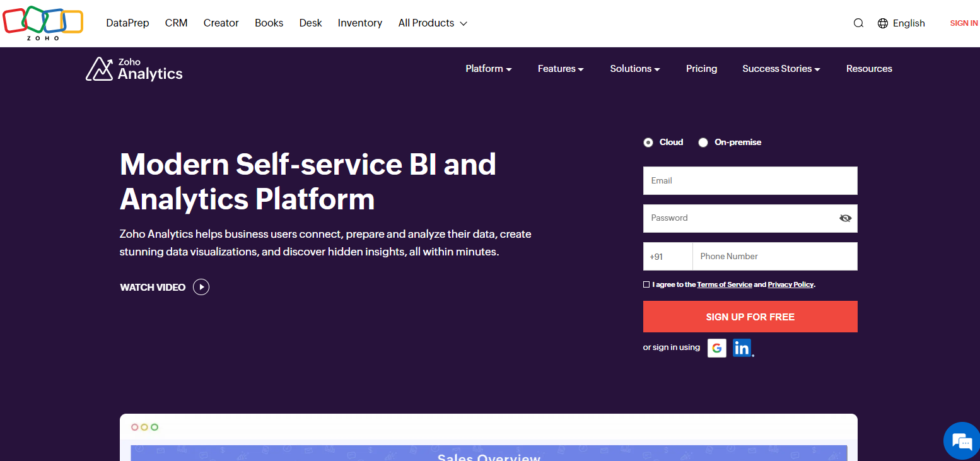The width and height of the screenshot is (980, 461).
Task: Click the globe language icon
Action: coord(883,23)
